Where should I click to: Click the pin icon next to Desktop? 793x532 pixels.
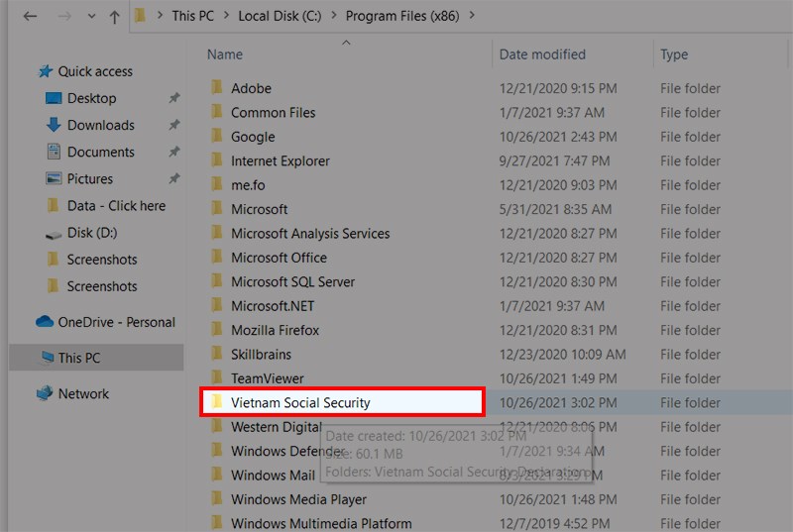click(174, 97)
